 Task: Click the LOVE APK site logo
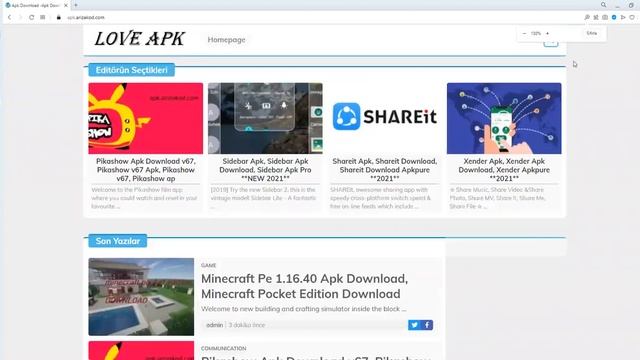(x=140, y=39)
